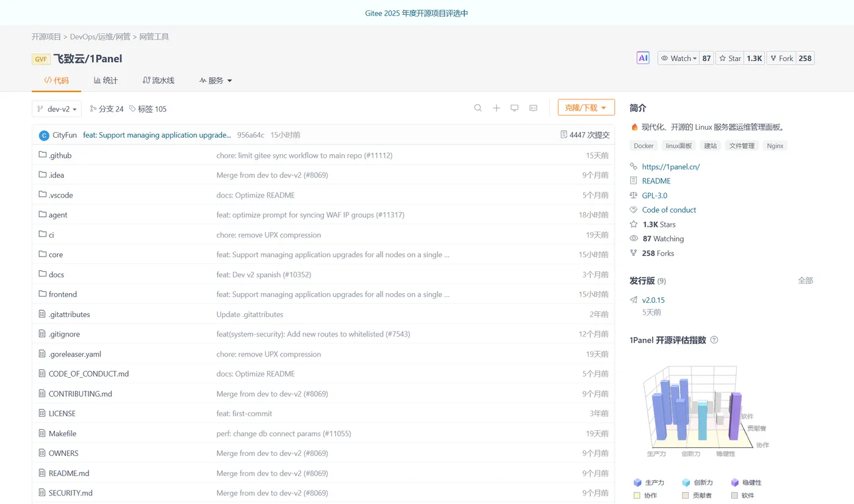854x504 pixels.
Task: Click the 创新力 legend swatch
Action: [686, 483]
